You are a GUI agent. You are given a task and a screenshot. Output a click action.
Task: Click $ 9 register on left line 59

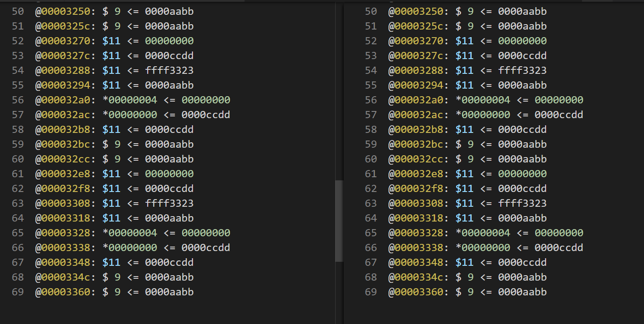click(x=111, y=145)
